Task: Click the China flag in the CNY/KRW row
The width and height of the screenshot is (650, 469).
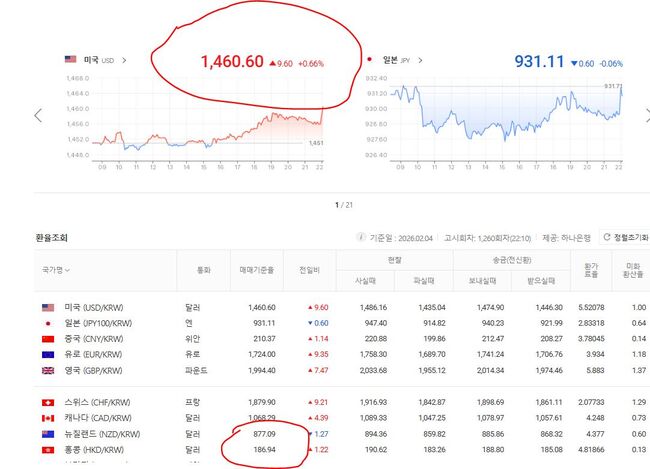Action: point(48,339)
